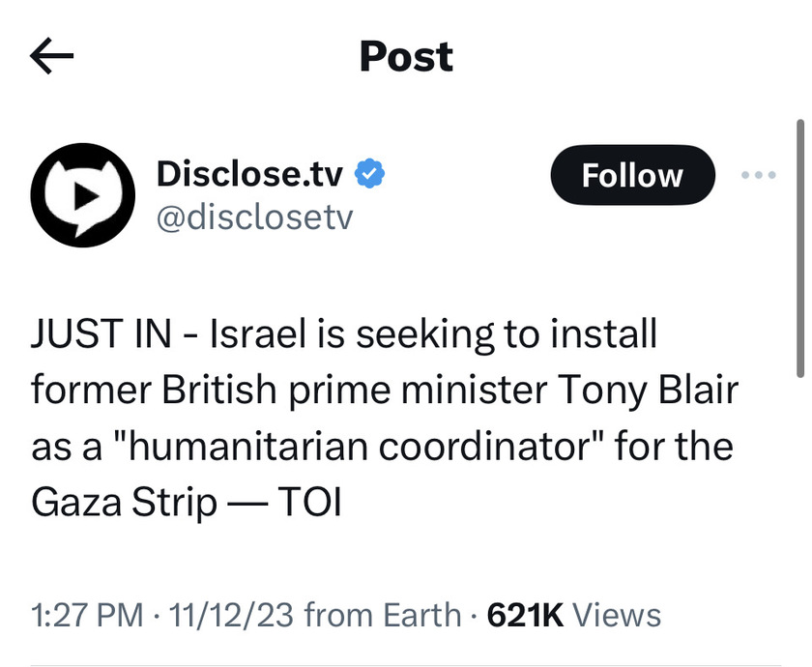Go back using the left arrow
The height and width of the screenshot is (667, 812).
point(52,56)
